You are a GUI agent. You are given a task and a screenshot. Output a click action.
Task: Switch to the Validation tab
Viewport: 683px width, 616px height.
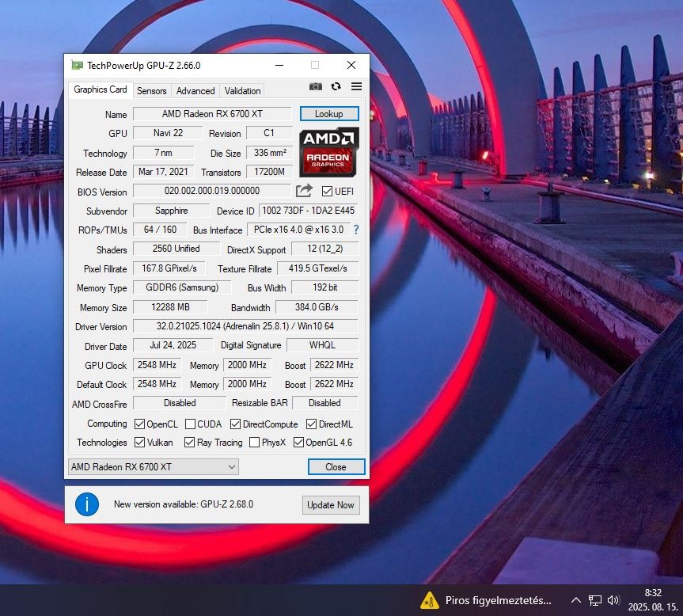[x=243, y=90]
